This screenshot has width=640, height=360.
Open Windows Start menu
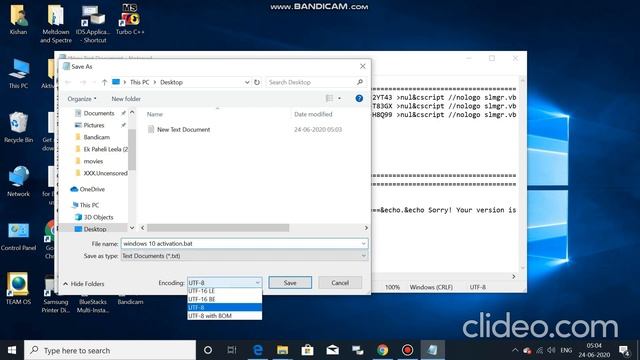click(12, 350)
